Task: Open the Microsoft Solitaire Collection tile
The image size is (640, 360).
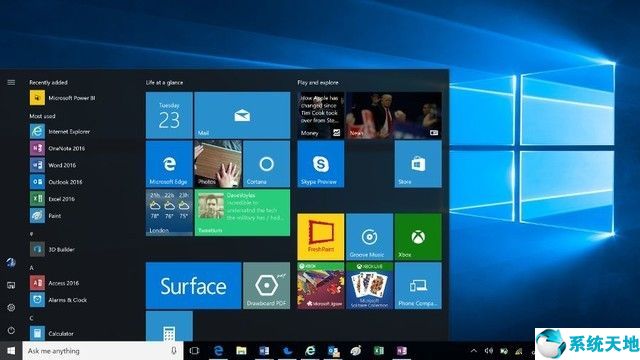Action: (x=369, y=286)
